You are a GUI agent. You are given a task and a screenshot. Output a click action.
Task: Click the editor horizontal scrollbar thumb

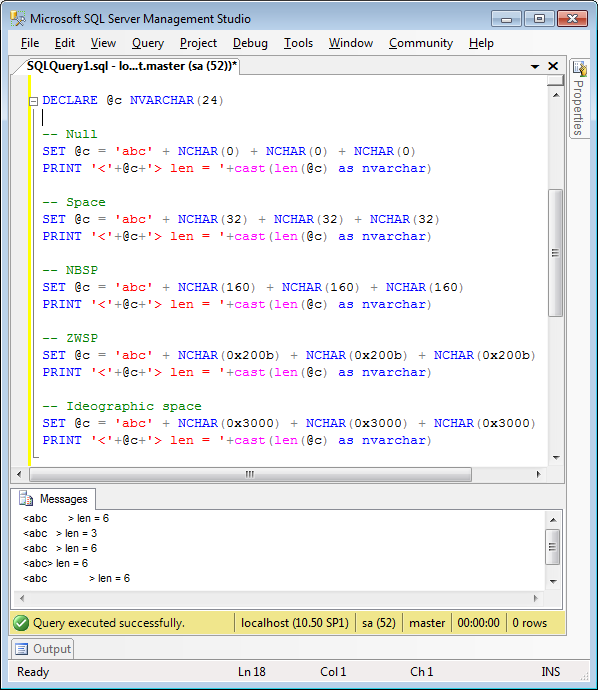pyautogui.click(x=250, y=474)
